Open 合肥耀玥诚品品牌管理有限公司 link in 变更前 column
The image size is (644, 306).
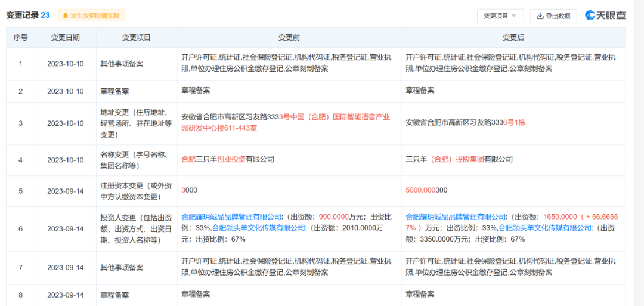coord(231,217)
